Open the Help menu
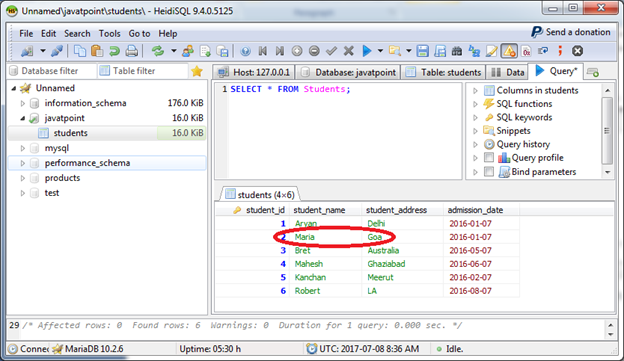 tap(168, 33)
